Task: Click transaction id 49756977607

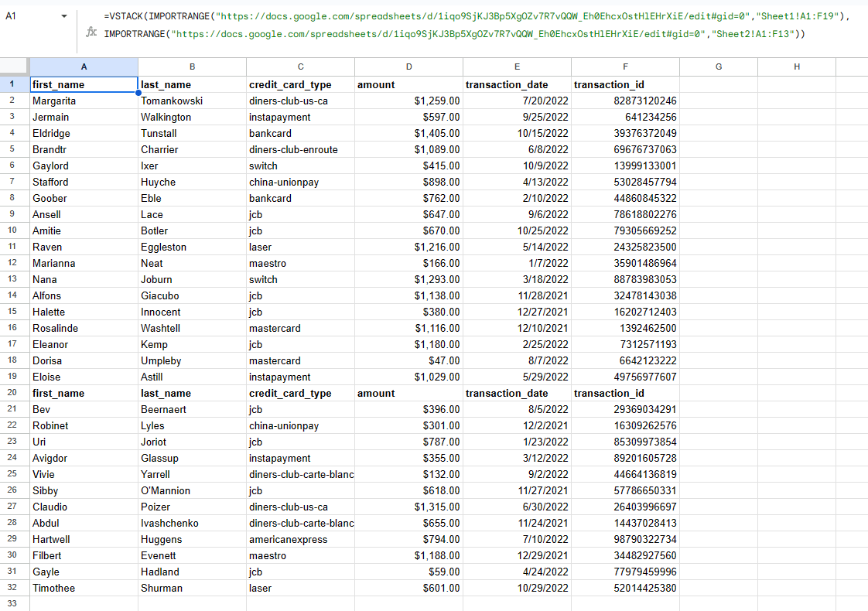Action: (626, 377)
